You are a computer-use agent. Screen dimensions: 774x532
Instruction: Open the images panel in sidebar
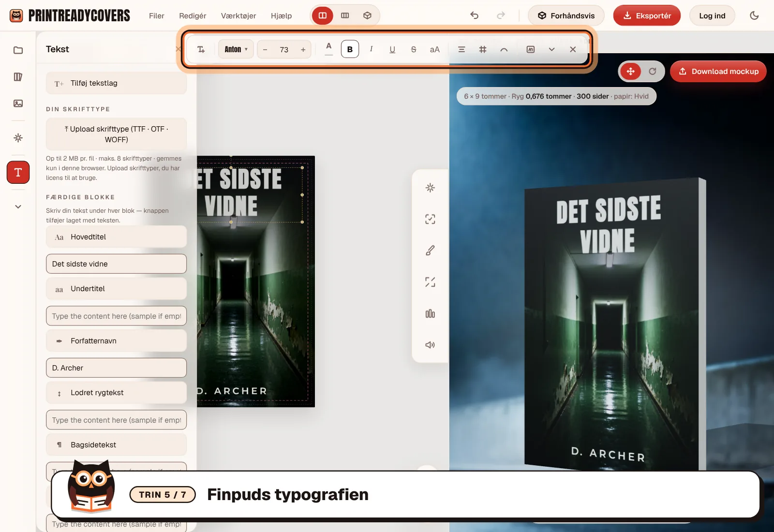pos(18,103)
